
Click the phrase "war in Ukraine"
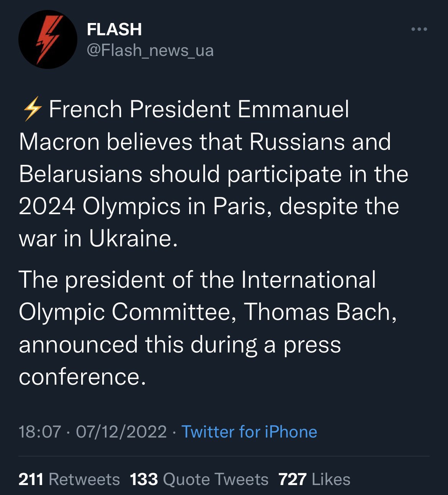coord(98,239)
